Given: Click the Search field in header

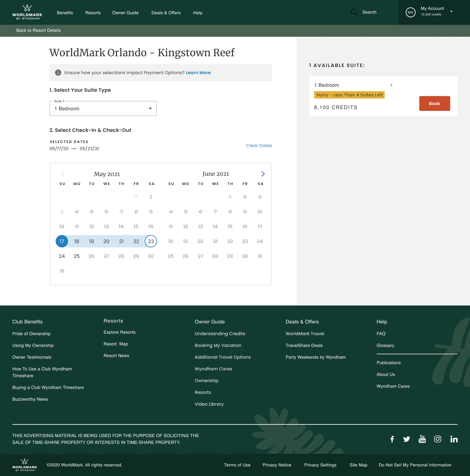Looking at the screenshot, I should pos(370,12).
